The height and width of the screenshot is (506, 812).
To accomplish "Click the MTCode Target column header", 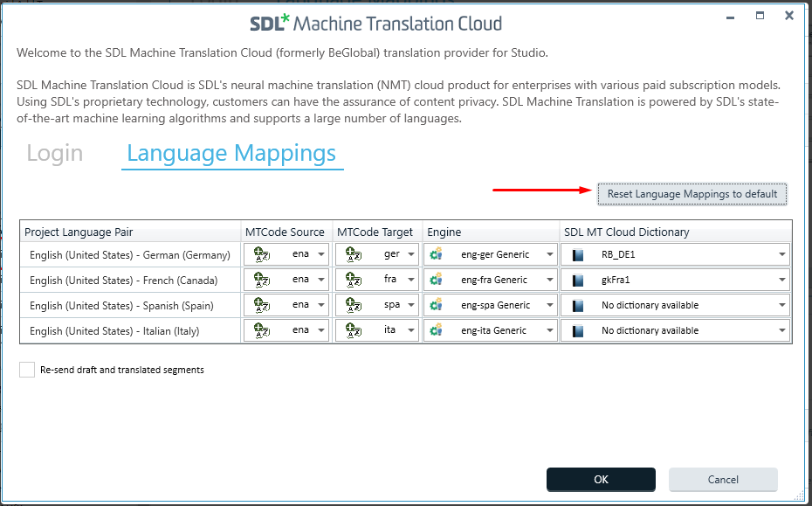I will (377, 232).
